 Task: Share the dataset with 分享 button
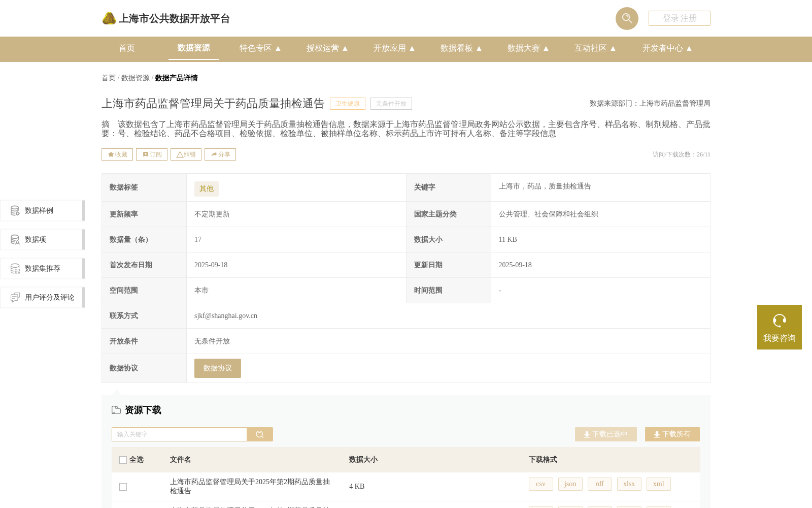pos(220,154)
